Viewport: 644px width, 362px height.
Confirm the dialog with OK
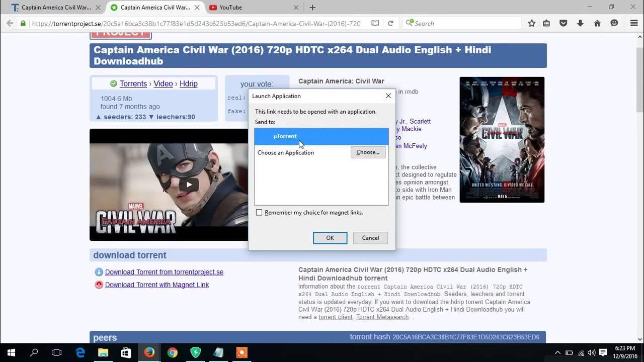[330, 238]
